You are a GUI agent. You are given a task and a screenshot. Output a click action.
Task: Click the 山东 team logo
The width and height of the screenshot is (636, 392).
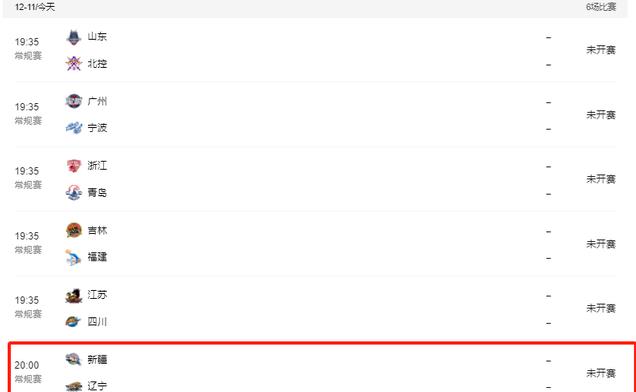tap(73, 37)
